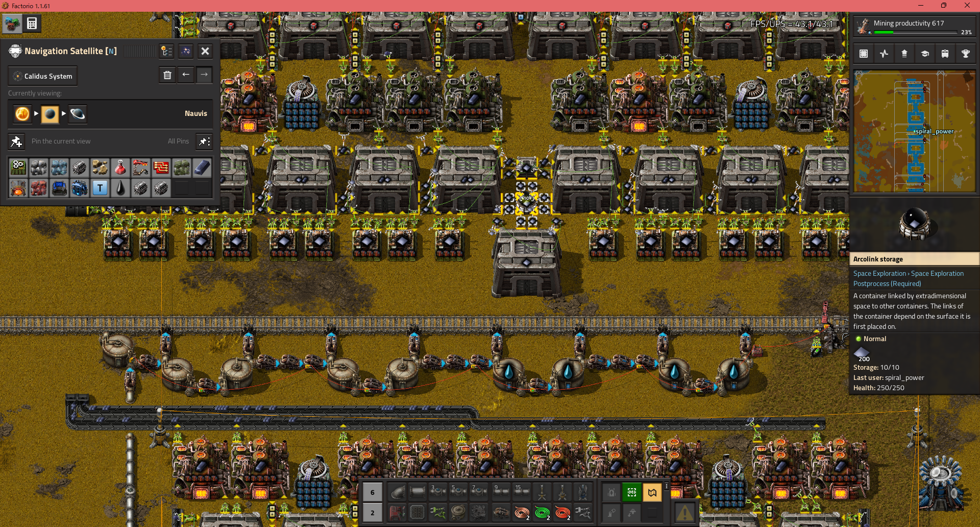
Task: Pick the red wire coil from quickbar
Action: 562,513
